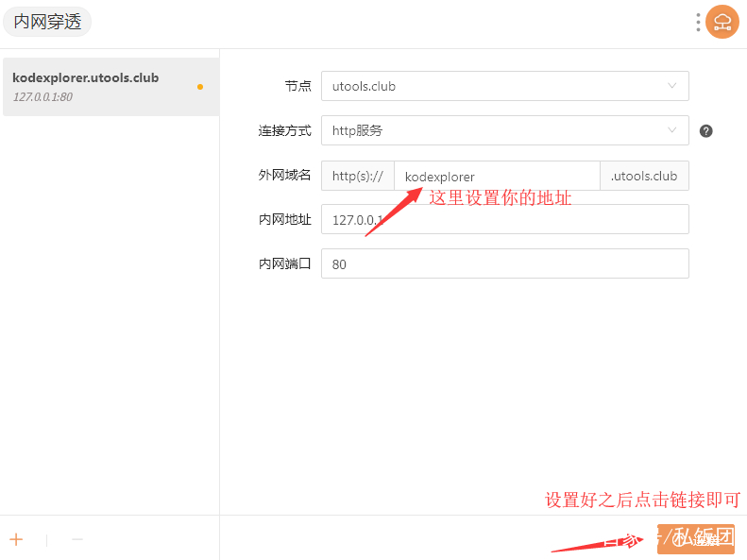The width and height of the screenshot is (747, 560).
Task: Click the .utools.club domain suffix box
Action: pyautogui.click(x=644, y=176)
